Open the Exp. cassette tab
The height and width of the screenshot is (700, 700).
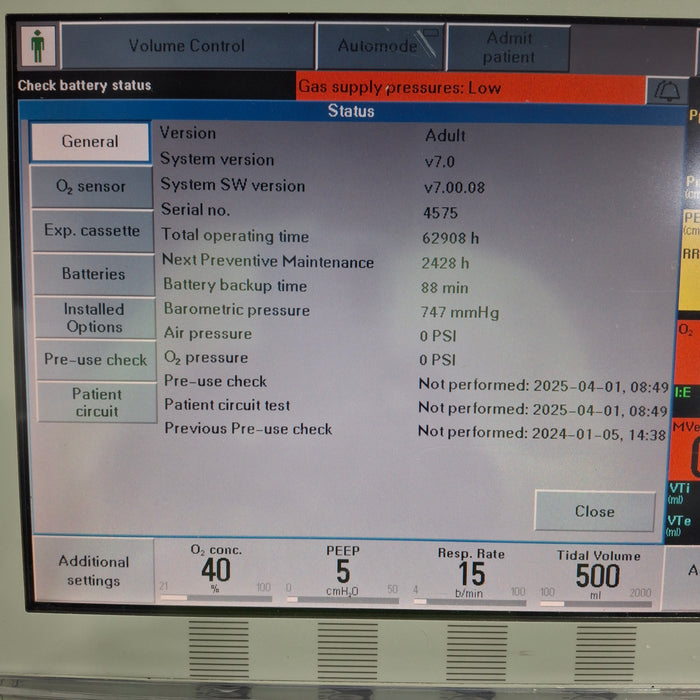(92, 231)
